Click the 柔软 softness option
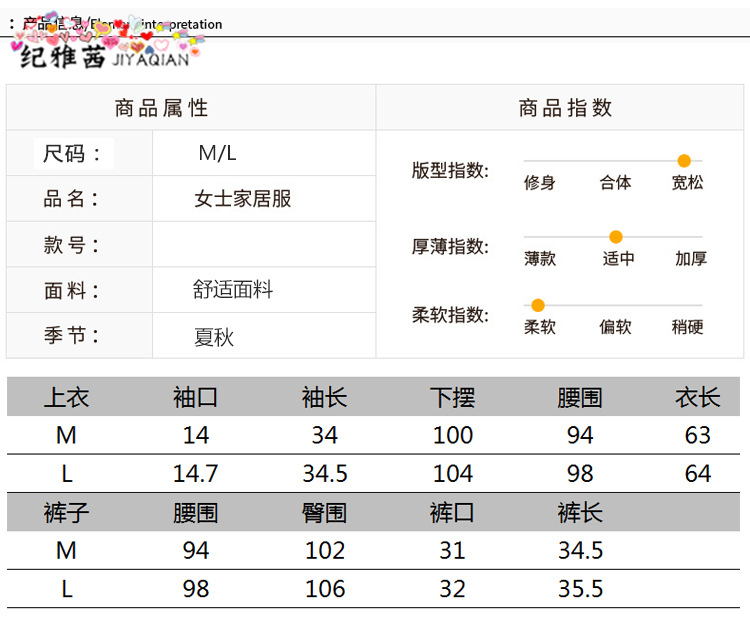The width and height of the screenshot is (750, 620). pyautogui.click(x=540, y=327)
